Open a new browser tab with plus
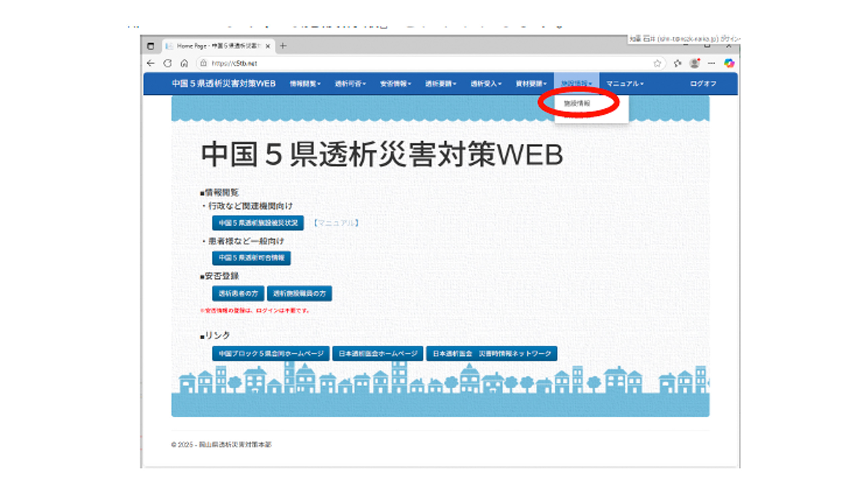Screen dimensions: 857x504 (283, 46)
